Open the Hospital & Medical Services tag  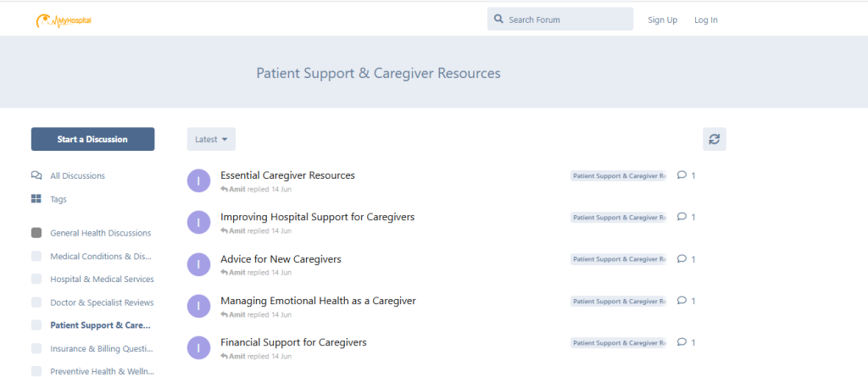[102, 279]
